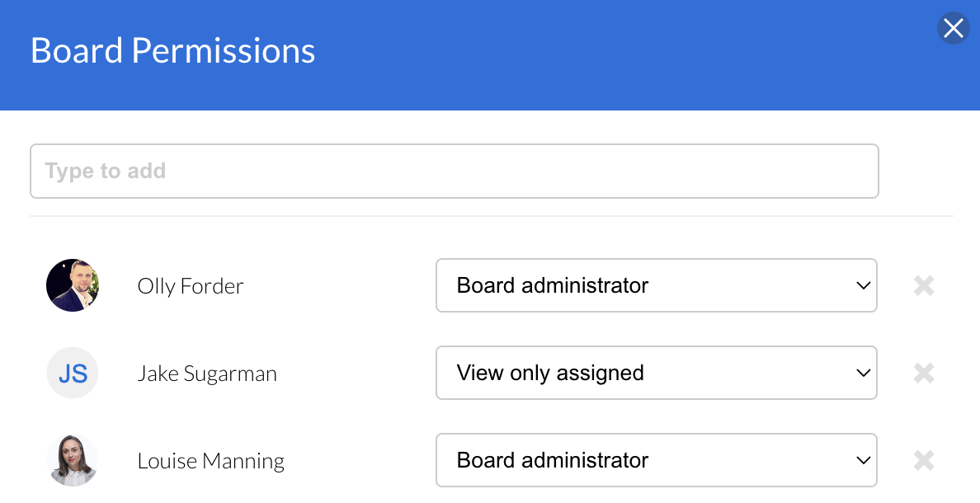Click the chevron arrow in Louise Manning's dropdown
The height and width of the screenshot is (503, 980).
pos(863,460)
